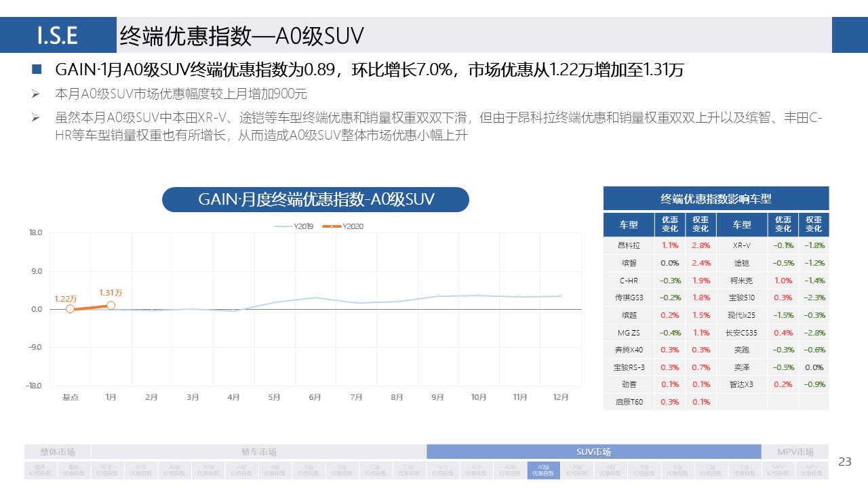Image resolution: width=868 pixels, height=488 pixels.
Task: Select the 现代ix25 model cell
Action: coord(742,315)
